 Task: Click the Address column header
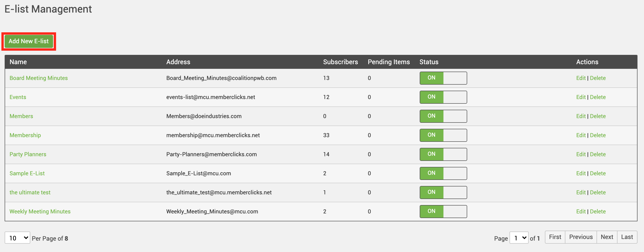(178, 62)
